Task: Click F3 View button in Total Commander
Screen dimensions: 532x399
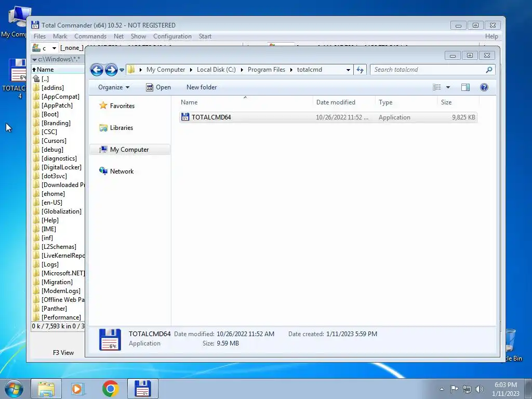Action: [x=63, y=353]
